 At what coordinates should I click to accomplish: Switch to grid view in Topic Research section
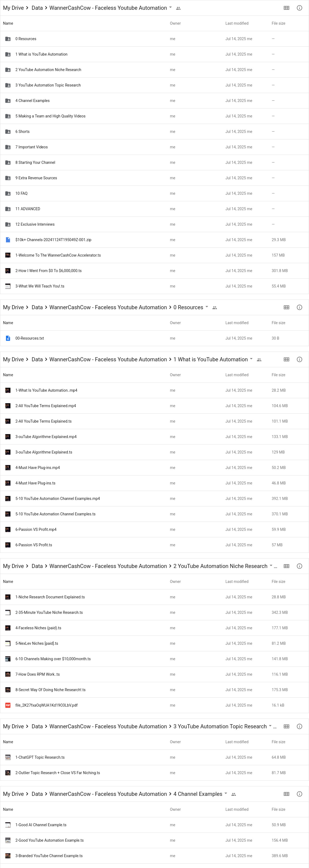tap(287, 726)
